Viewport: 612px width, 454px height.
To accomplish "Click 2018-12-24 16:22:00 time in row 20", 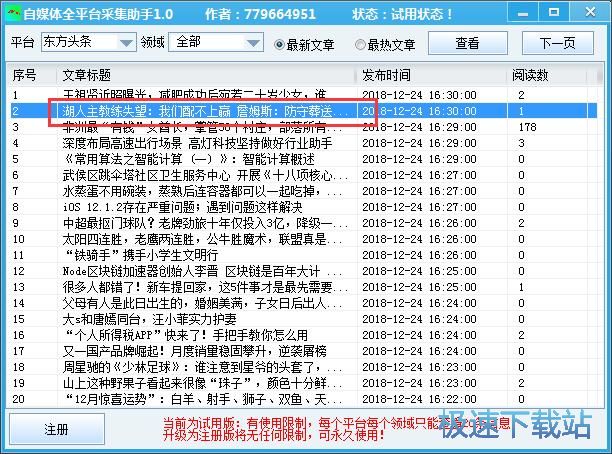I will [x=419, y=399].
